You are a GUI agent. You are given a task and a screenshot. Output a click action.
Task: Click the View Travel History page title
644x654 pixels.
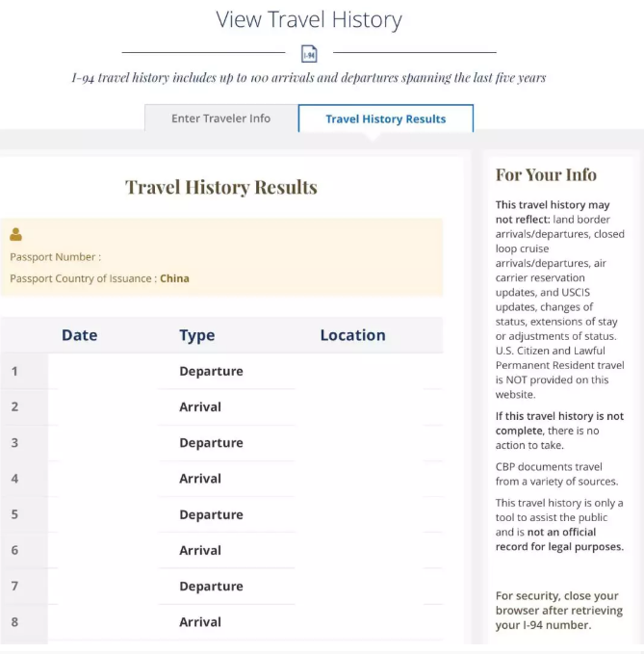click(x=309, y=19)
